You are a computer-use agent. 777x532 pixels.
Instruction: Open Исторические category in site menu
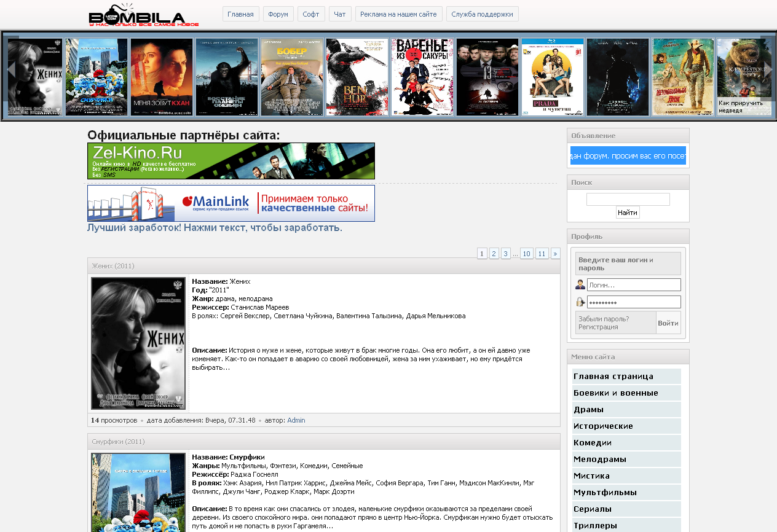[x=626, y=426]
